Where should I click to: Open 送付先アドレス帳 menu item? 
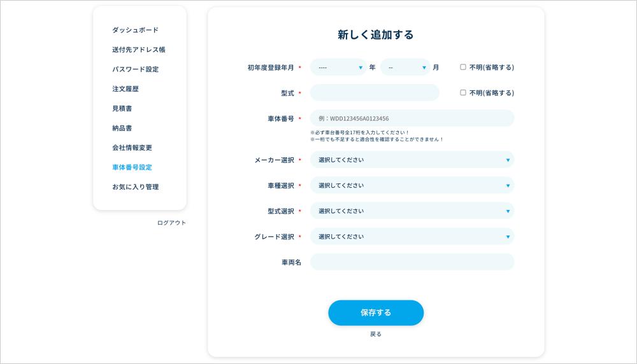[x=138, y=50]
